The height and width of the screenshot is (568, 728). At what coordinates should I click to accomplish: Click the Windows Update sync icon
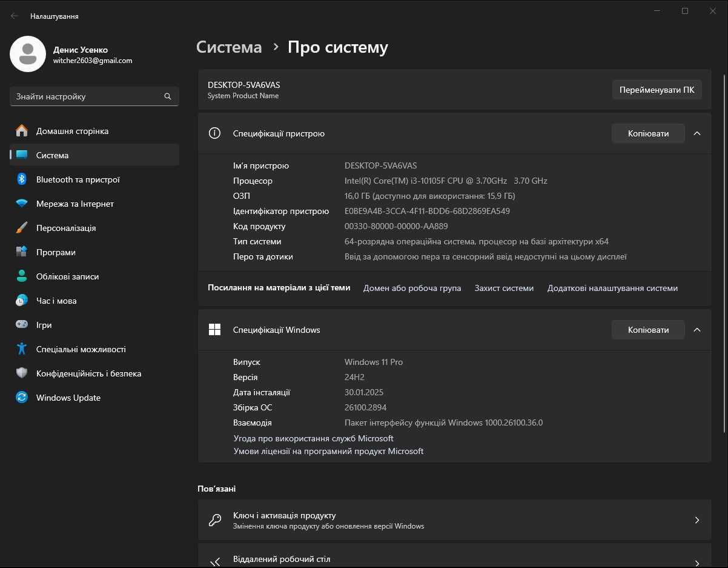click(22, 398)
